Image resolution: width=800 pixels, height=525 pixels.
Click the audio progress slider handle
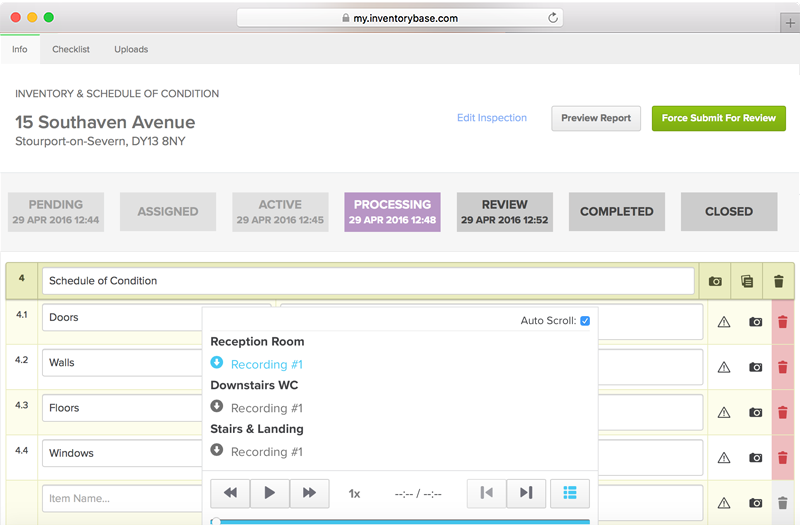pos(216,521)
